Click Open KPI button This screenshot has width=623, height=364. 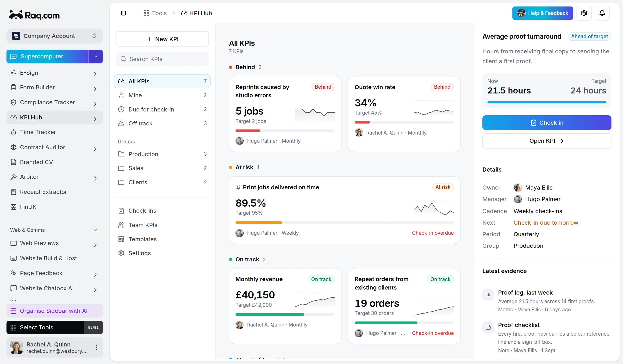547,141
